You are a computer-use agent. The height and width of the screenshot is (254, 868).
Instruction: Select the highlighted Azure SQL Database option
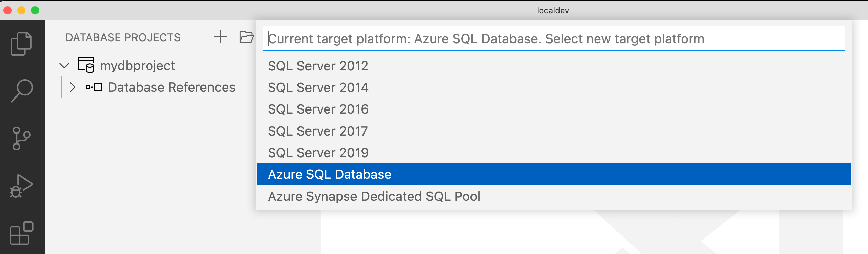click(329, 174)
